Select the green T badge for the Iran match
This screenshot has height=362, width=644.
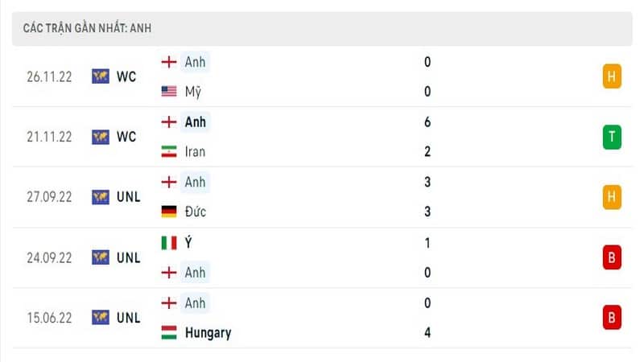[612, 137]
